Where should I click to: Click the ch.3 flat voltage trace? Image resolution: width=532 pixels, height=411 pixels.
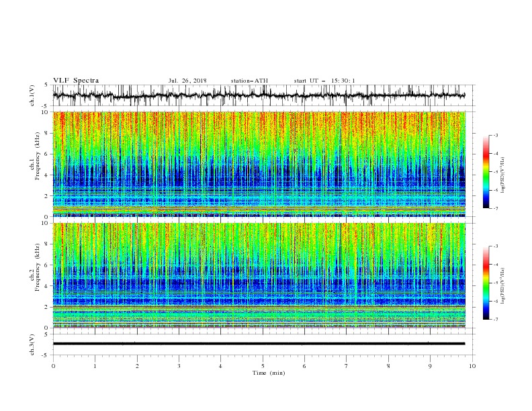[259, 344]
